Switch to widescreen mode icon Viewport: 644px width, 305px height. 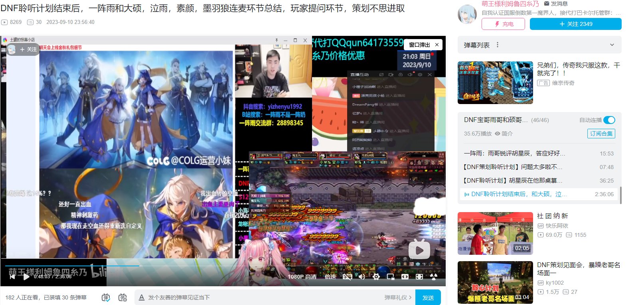(405, 276)
